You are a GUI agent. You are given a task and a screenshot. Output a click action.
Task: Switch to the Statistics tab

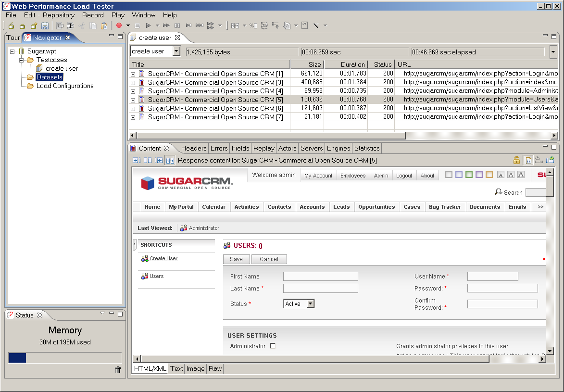pyautogui.click(x=367, y=148)
